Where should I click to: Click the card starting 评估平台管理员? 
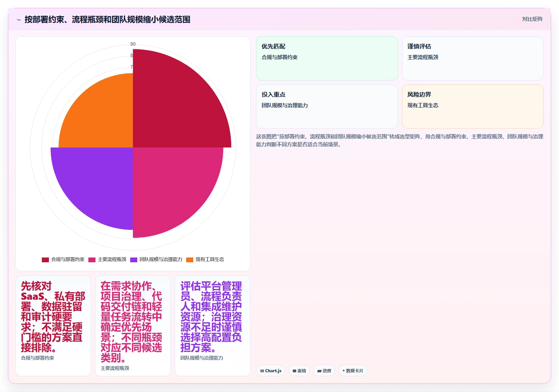click(x=213, y=326)
